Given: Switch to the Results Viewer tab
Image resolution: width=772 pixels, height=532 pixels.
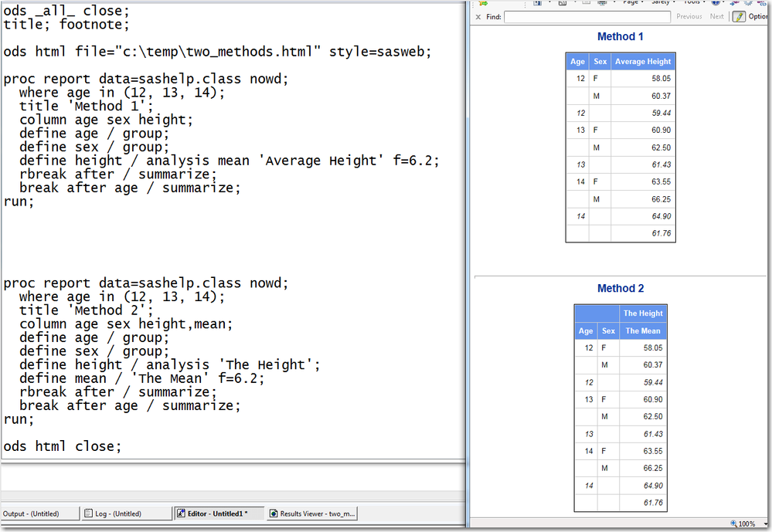Looking at the screenshot, I should tap(312, 513).
